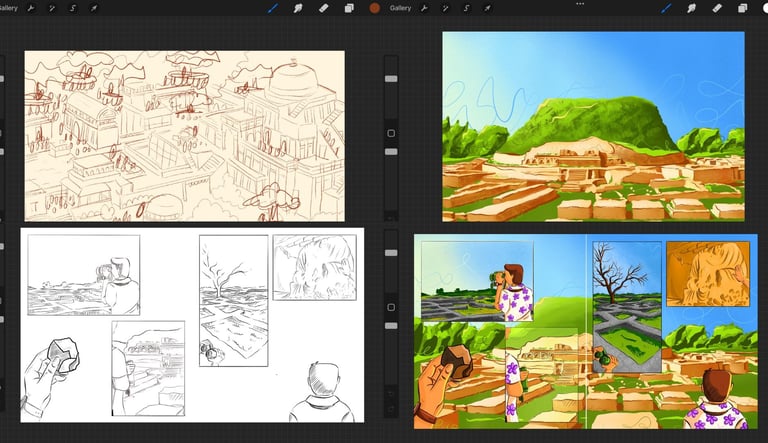Pick the Paint brush in left window
Screen dimensions: 768x443
273,8
